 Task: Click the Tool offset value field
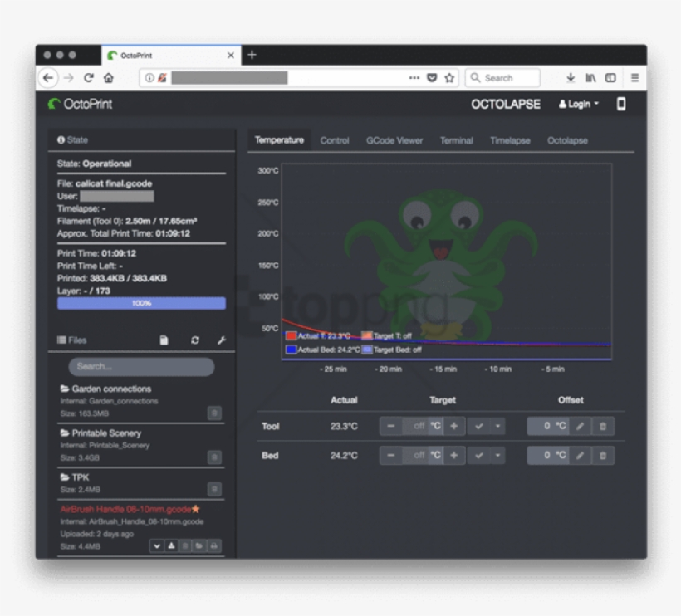click(540, 426)
